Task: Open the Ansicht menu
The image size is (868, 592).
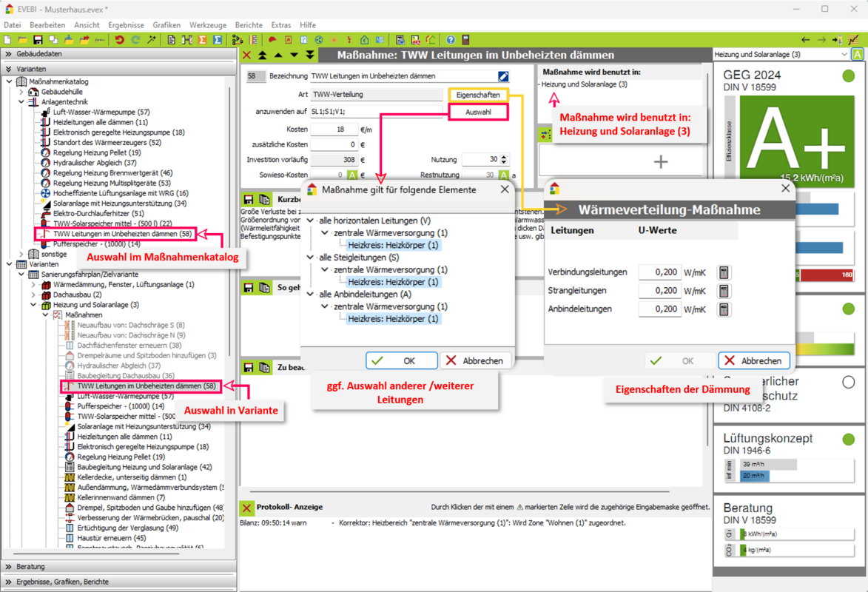Action: [x=87, y=25]
